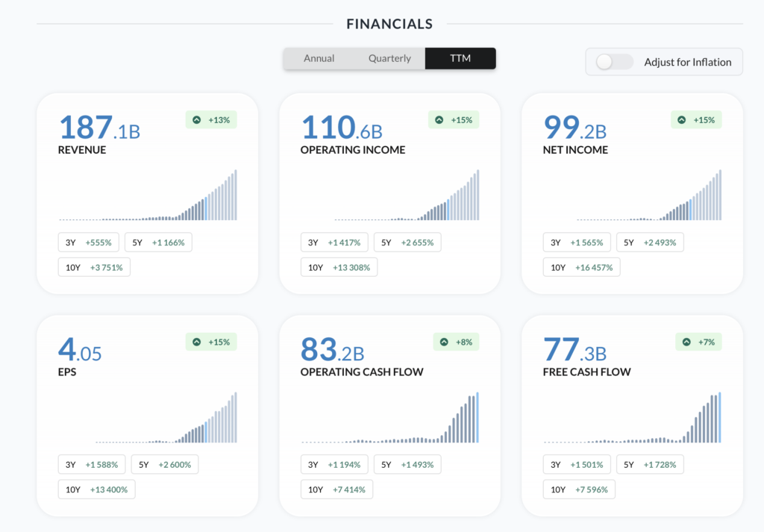The image size is (764, 532).
Task: Click Net Income 10Y +16 457% badge
Action: click(x=581, y=267)
